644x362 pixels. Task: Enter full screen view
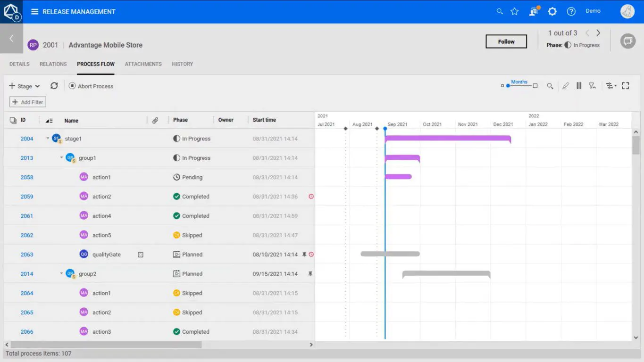coord(626,86)
